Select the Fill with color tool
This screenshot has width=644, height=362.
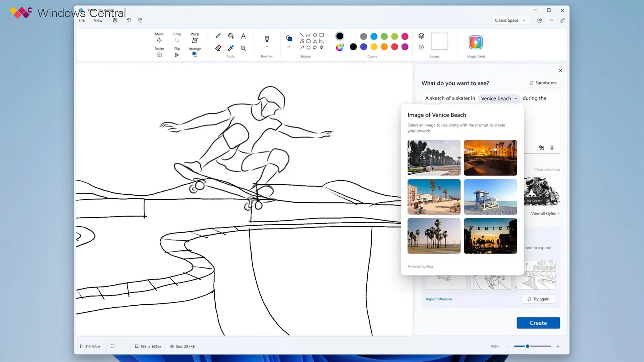pos(230,36)
